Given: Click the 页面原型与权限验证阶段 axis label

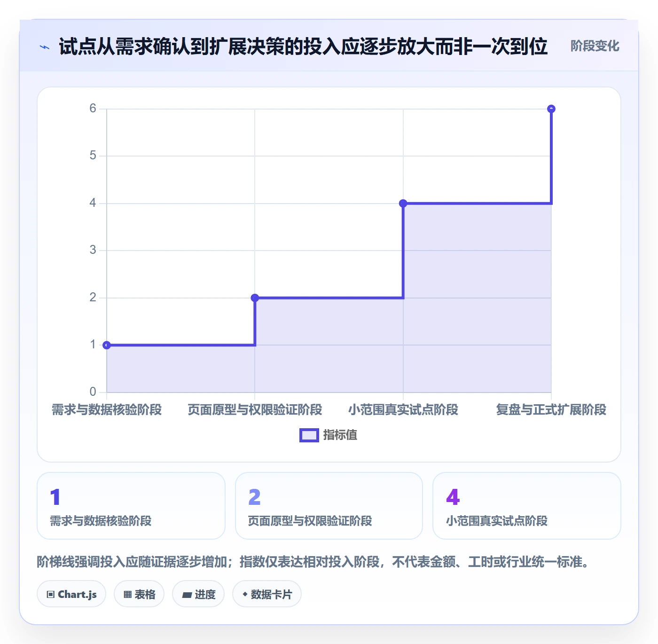Looking at the screenshot, I should click(x=255, y=409).
